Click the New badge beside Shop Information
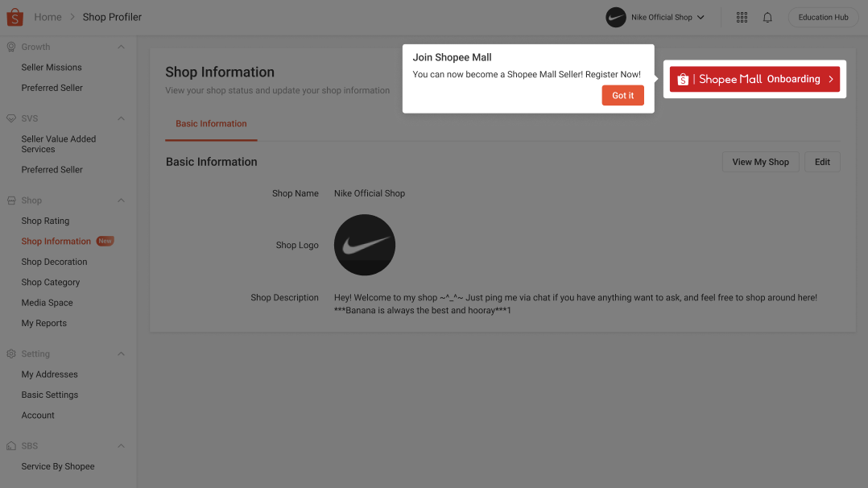 pos(105,240)
